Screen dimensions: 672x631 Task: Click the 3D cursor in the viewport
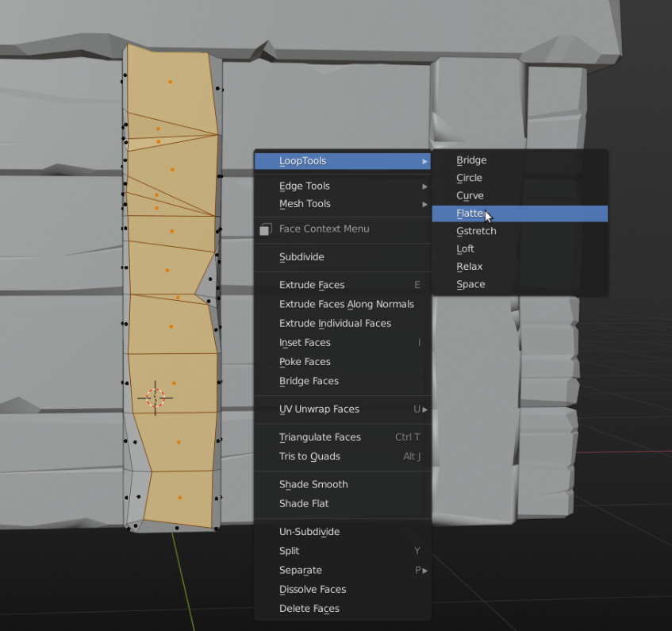156,398
